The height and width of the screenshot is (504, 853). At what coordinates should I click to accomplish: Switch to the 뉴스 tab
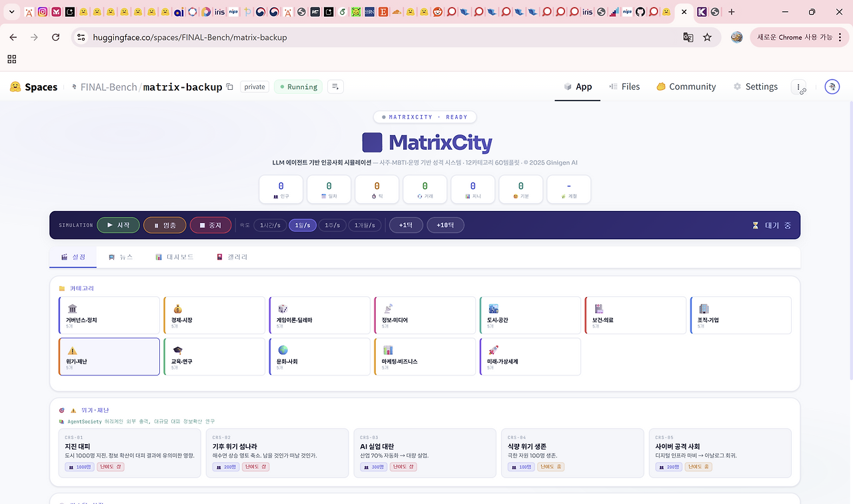[x=121, y=257]
